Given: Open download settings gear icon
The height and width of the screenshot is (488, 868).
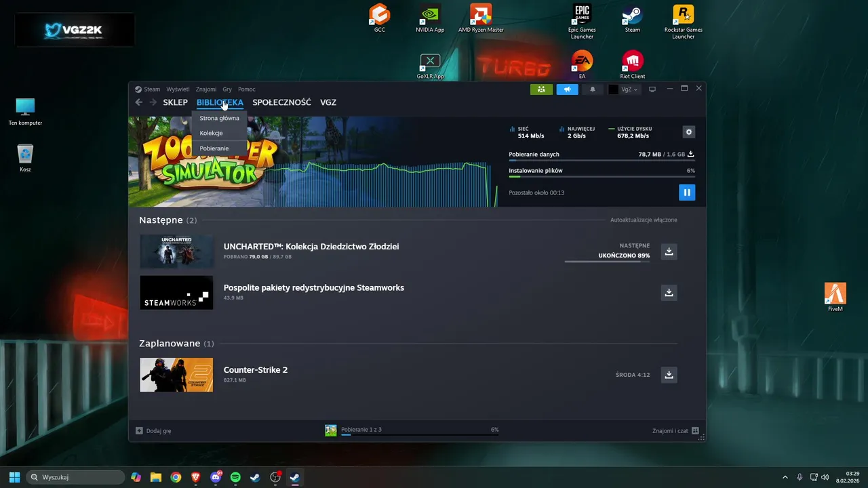Looking at the screenshot, I should point(689,132).
